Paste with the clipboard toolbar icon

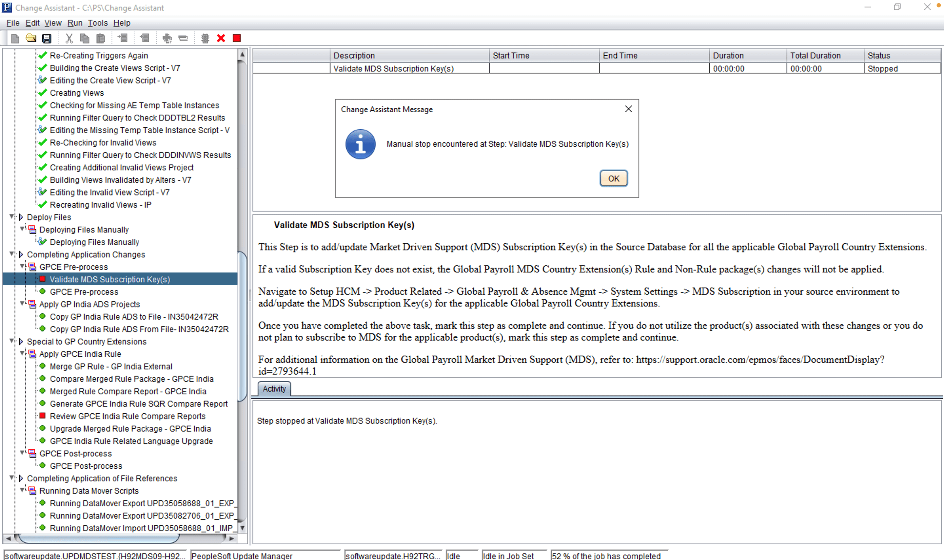[x=100, y=38]
